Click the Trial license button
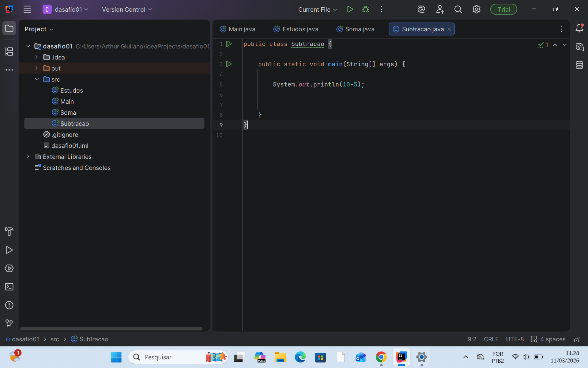Screen dimensions: 588x368 503,10
